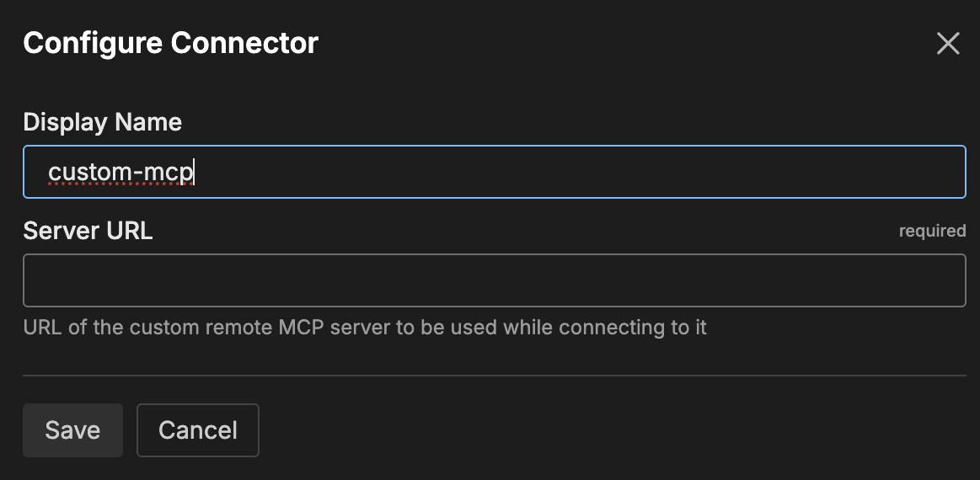Viewport: 980px width, 480px height.
Task: Focus the empty Server URL input box
Action: (494, 280)
